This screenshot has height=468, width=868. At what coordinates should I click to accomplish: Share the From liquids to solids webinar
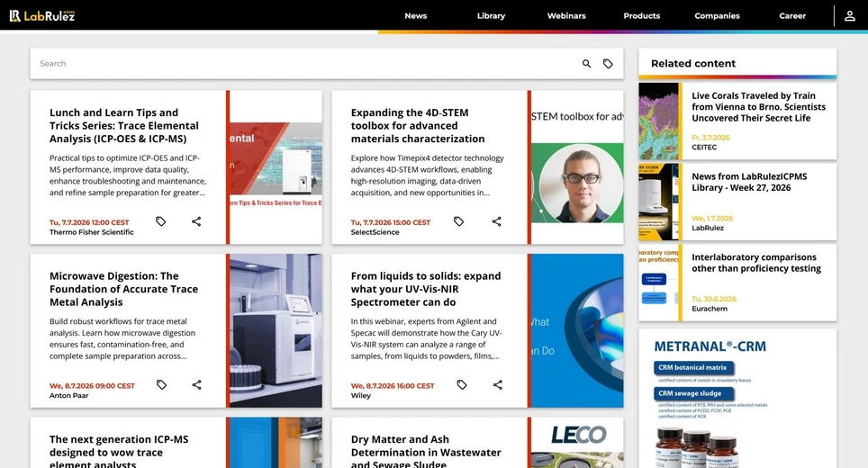point(498,384)
